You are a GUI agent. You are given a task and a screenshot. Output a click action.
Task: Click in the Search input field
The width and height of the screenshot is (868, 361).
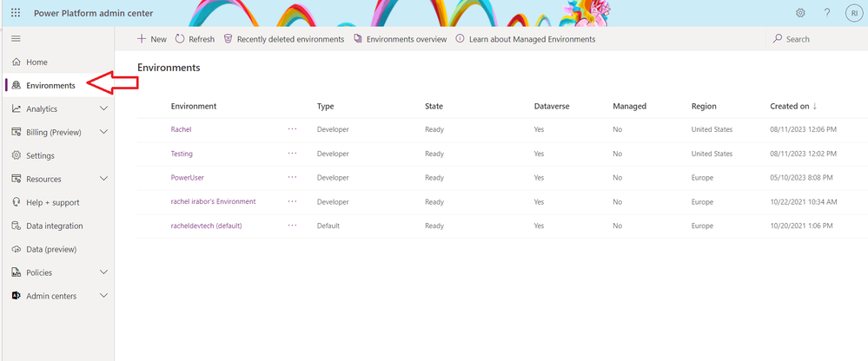tap(817, 39)
